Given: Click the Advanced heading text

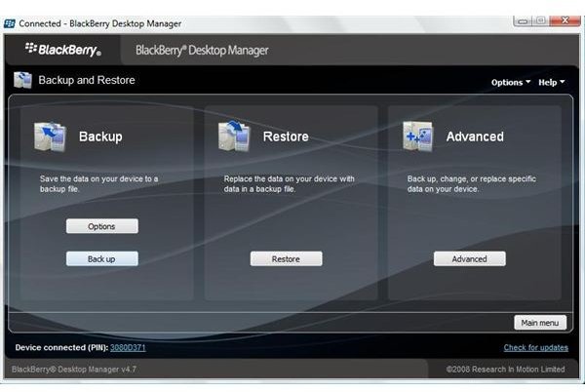Looking at the screenshot, I should coord(475,137).
